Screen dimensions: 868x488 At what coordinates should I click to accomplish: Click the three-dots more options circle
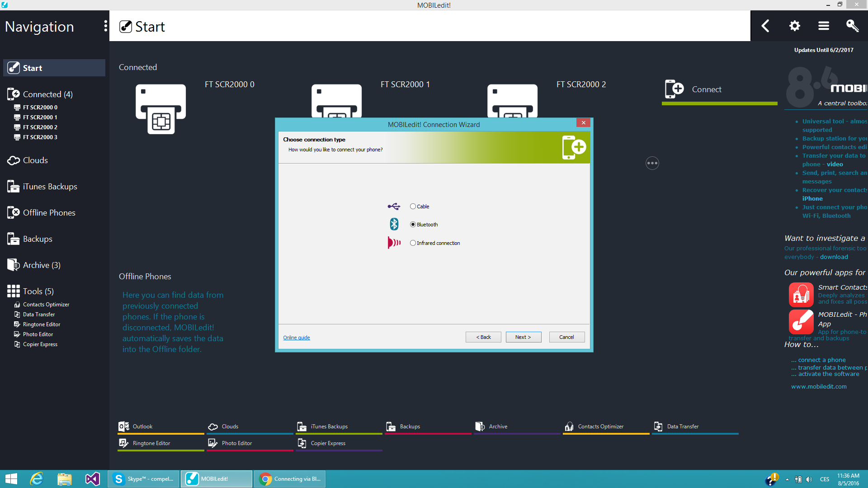pyautogui.click(x=652, y=163)
